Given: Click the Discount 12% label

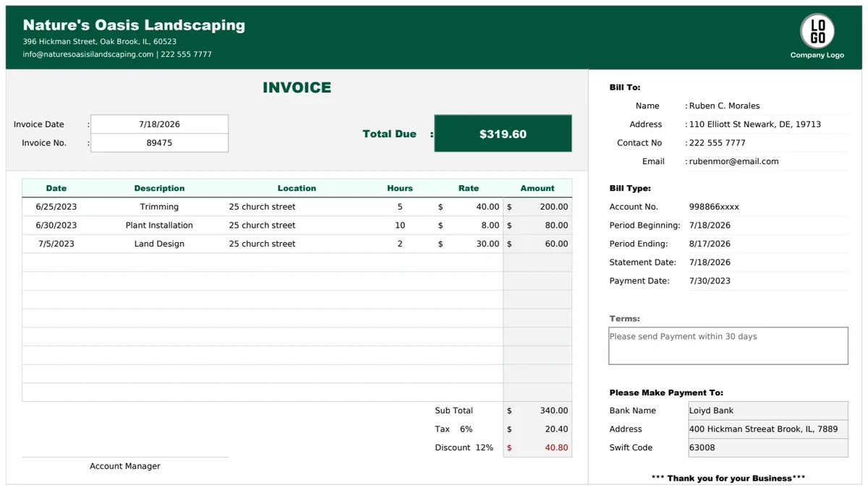Looking at the screenshot, I should pos(464,447).
